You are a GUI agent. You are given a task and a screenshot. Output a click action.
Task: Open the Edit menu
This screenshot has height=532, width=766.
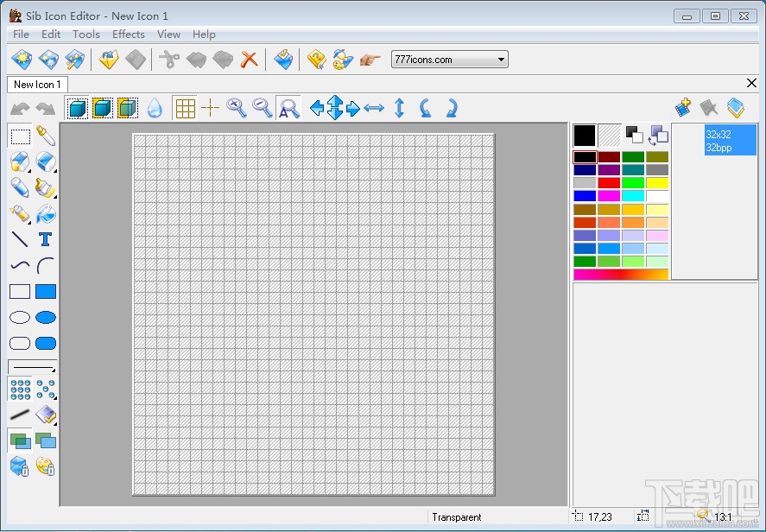click(x=51, y=35)
